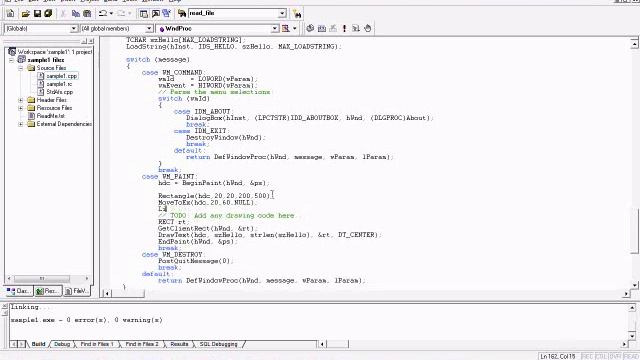This screenshot has height=360, width=640.
Task: Click the WizardBar actions icon
Action: point(286,28)
